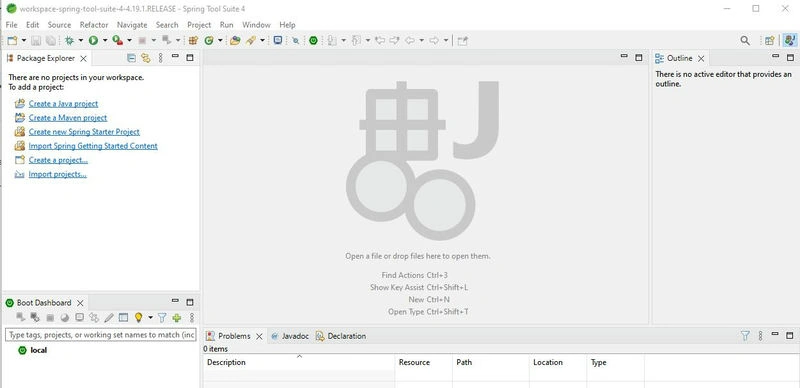Click the Forward navigation arrow in the toolbar
The height and width of the screenshot is (388, 800).
pos(434,40)
